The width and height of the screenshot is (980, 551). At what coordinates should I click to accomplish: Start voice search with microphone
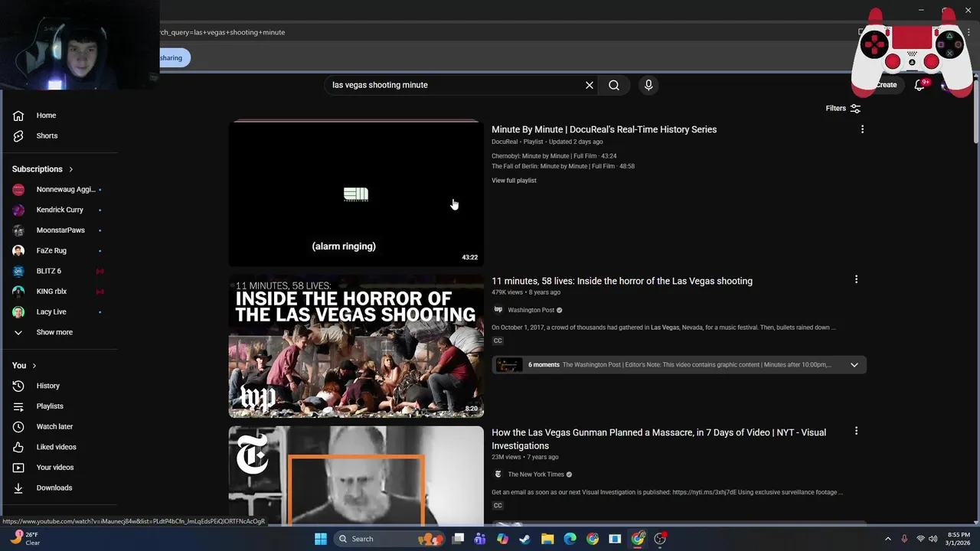(648, 85)
